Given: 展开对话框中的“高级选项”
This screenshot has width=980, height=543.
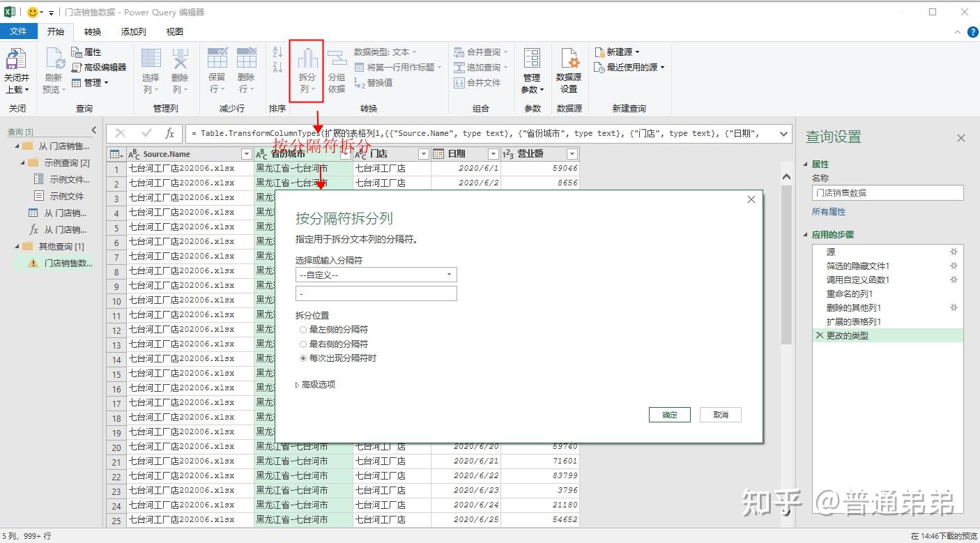Looking at the screenshot, I should click(x=316, y=383).
